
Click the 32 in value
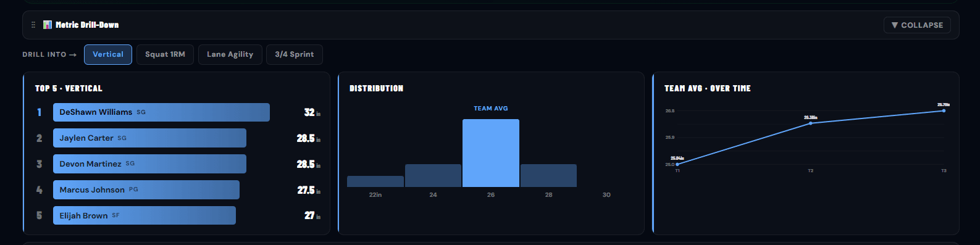pos(312,112)
